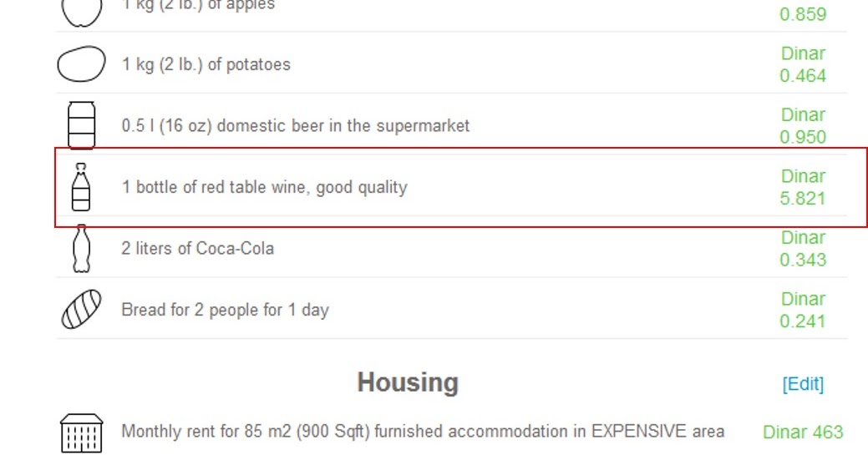Click the Coca-Cola bottle icon
This screenshot has height=455, width=868.
tap(81, 248)
